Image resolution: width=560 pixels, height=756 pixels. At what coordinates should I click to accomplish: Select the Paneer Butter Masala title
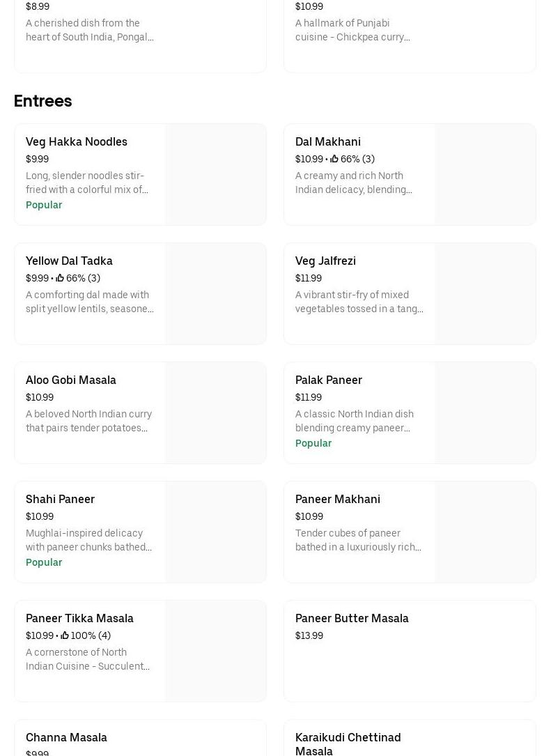(352, 618)
